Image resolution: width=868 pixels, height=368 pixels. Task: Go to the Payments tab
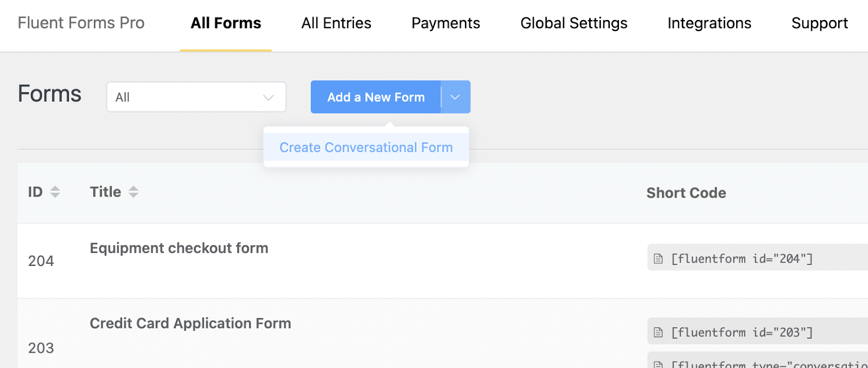tap(445, 23)
